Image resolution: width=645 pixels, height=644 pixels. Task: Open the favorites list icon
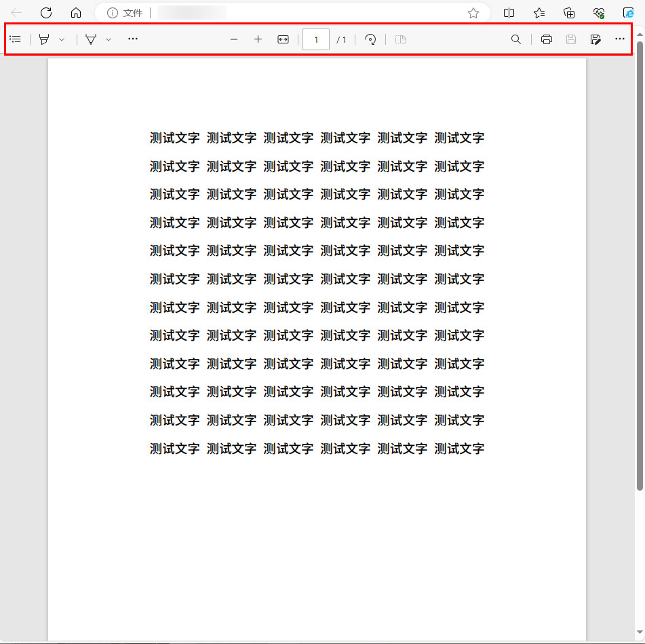point(539,13)
